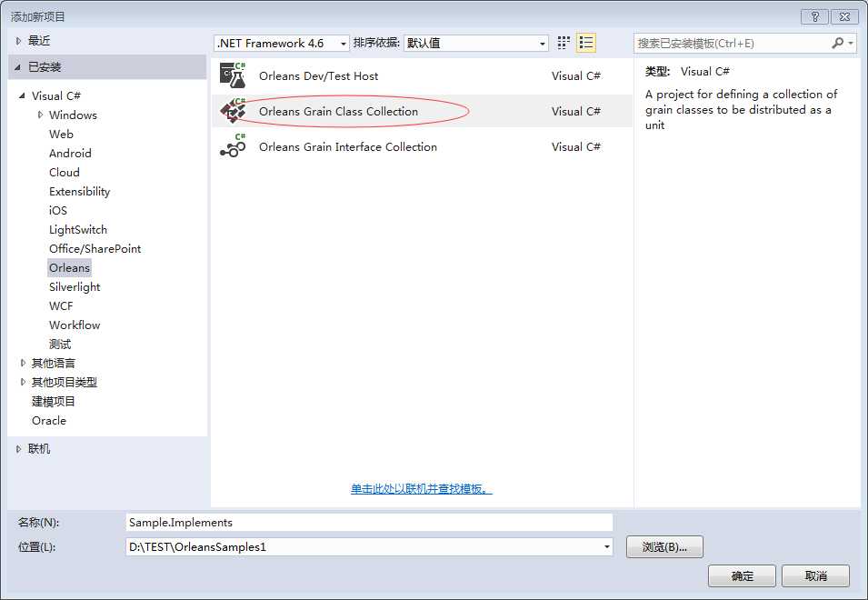The height and width of the screenshot is (600, 868).
Task: Select the Extensibility category
Action: pyautogui.click(x=80, y=192)
